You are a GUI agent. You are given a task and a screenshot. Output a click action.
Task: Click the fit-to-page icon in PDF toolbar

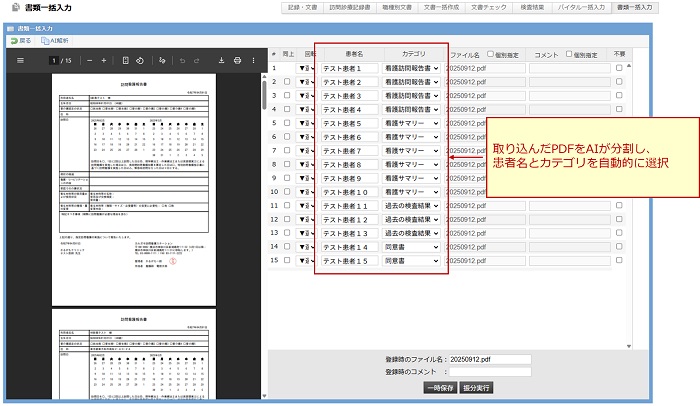(x=125, y=60)
